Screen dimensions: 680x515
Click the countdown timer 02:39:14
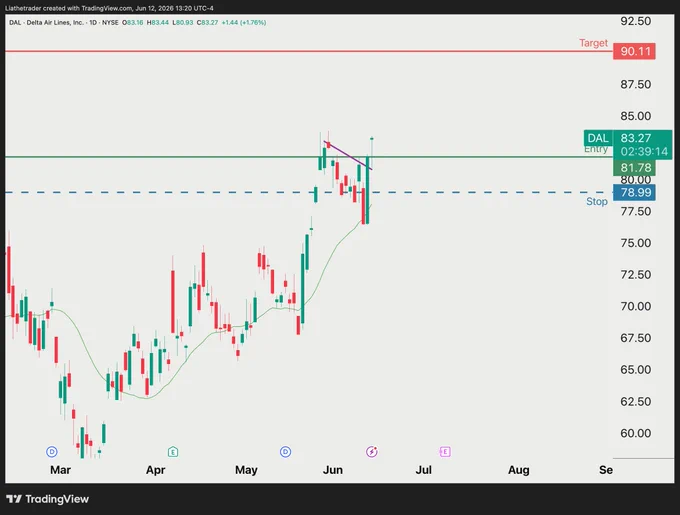coord(644,151)
